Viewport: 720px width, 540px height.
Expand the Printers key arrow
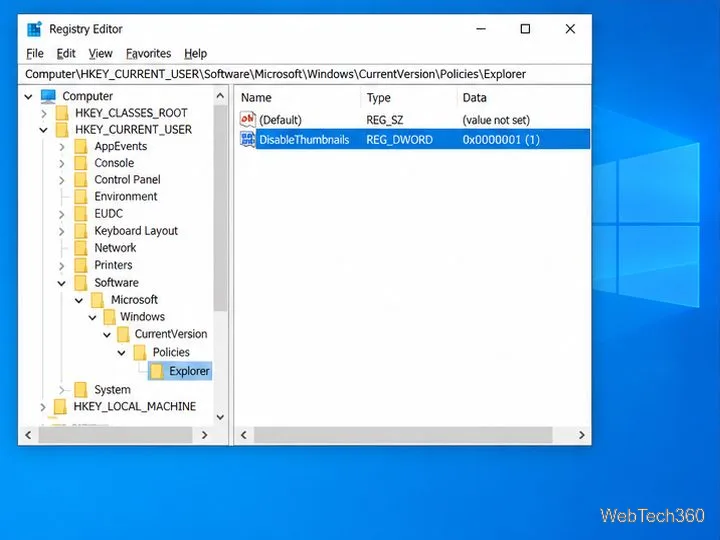[62, 265]
